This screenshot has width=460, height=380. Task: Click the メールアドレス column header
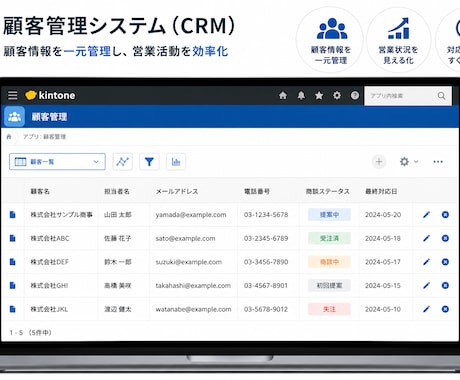177,191
